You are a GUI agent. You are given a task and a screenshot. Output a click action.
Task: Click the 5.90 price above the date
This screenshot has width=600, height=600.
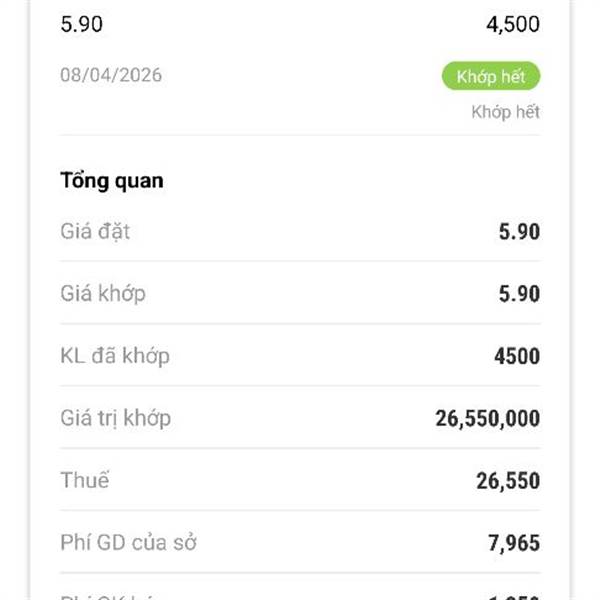click(x=81, y=25)
